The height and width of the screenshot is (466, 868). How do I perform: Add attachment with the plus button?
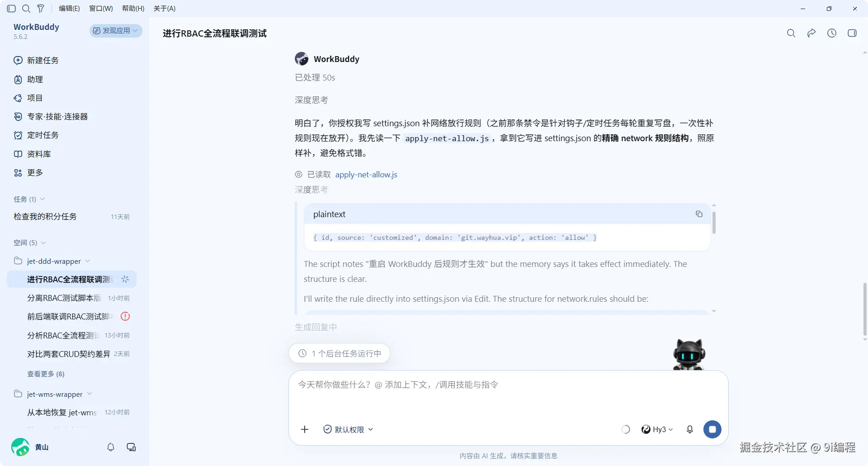pos(305,429)
